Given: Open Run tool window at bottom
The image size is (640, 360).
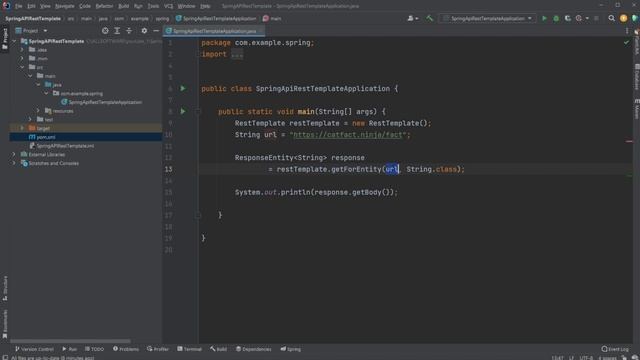Looking at the screenshot, I should 69,349.
